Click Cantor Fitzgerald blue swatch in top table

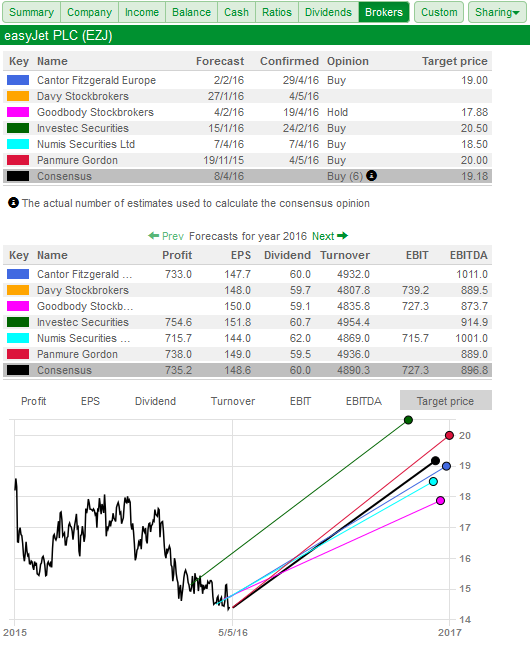[18, 80]
